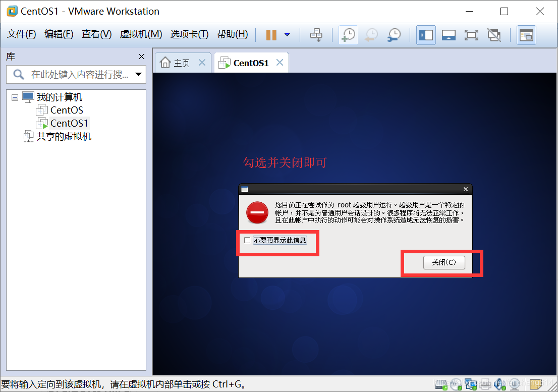Open the 帮助(H) menu
This screenshot has width=558, height=392.
click(233, 34)
